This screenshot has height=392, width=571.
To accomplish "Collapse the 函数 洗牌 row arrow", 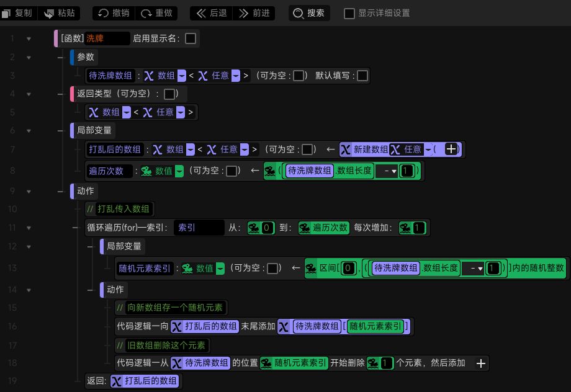I will [29, 38].
